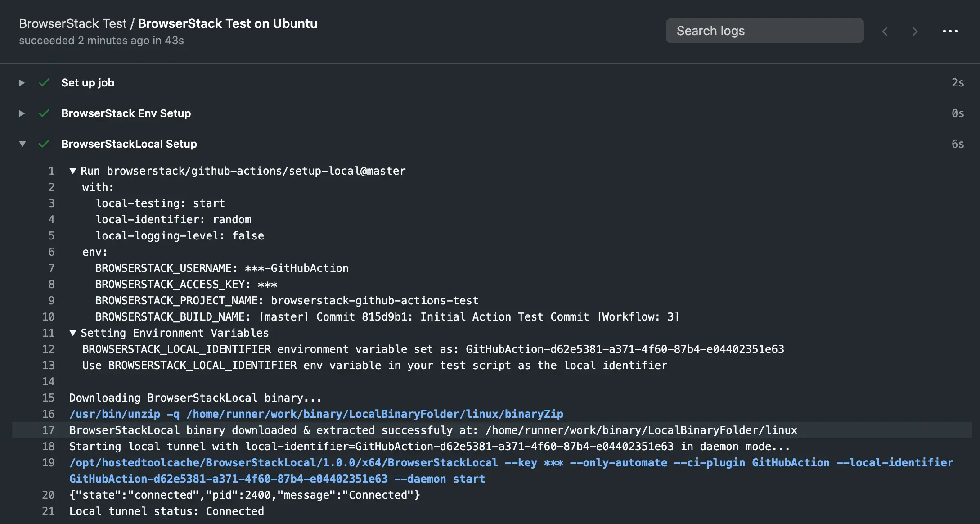The width and height of the screenshot is (980, 524).
Task: Select log line number 17
Action: [x=48, y=430]
